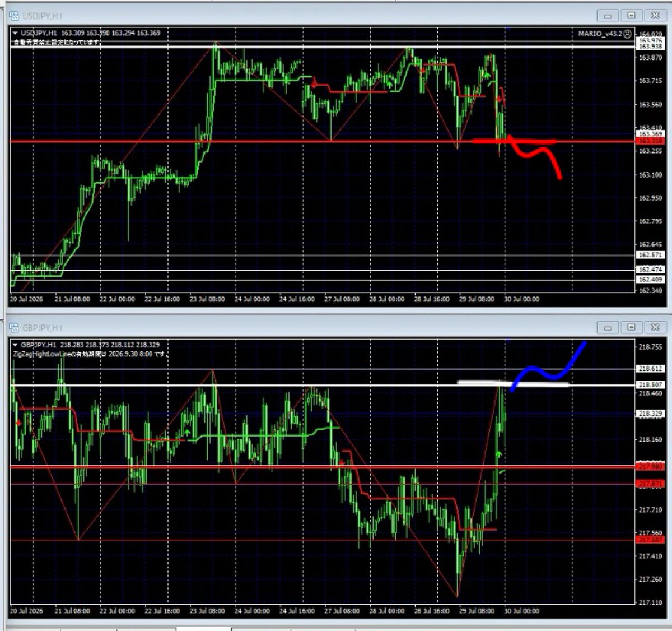
Task: Expand the triangle beside GBPJPY,H1 symbol label
Action: click(x=15, y=345)
